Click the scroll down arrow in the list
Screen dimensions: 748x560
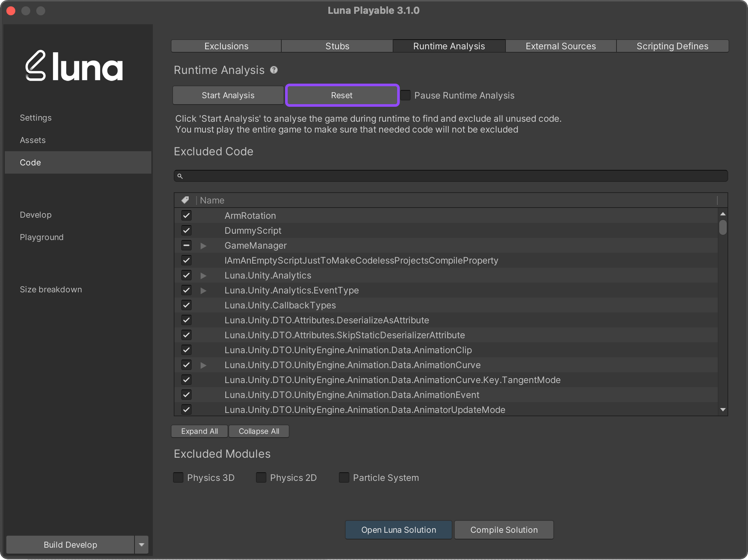click(723, 410)
